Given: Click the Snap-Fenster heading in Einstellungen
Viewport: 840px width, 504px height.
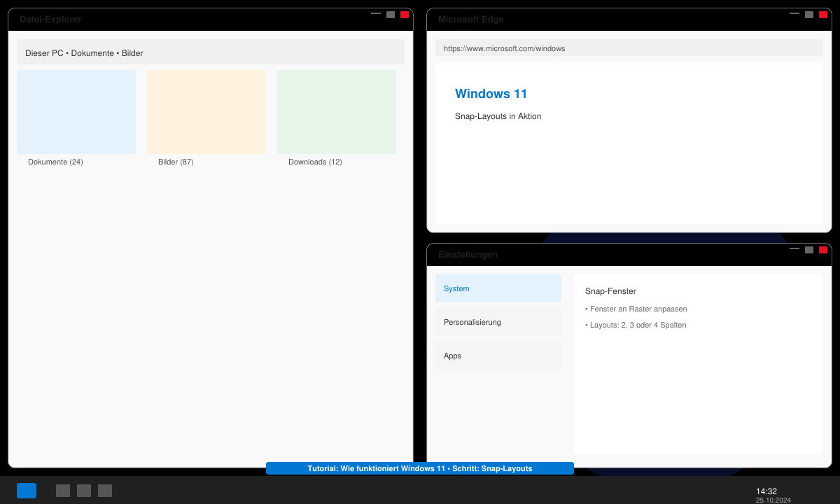Looking at the screenshot, I should [x=610, y=291].
